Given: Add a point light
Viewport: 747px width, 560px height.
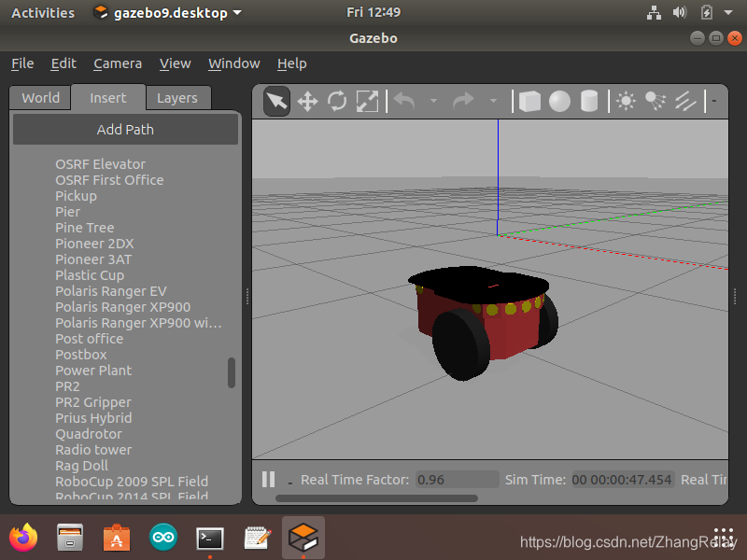Looking at the screenshot, I should coord(626,101).
